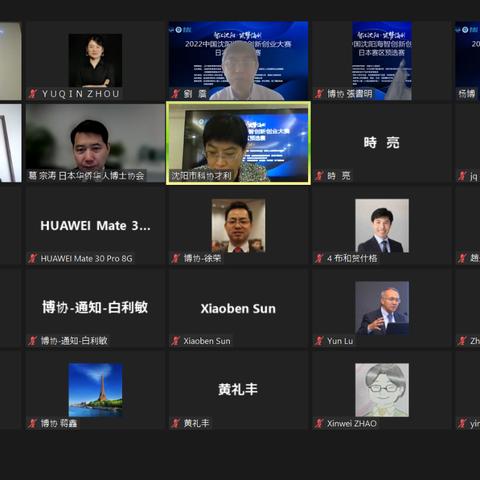Click the 博协-徐荣 name label
The height and width of the screenshot is (480, 480).
pos(202,258)
